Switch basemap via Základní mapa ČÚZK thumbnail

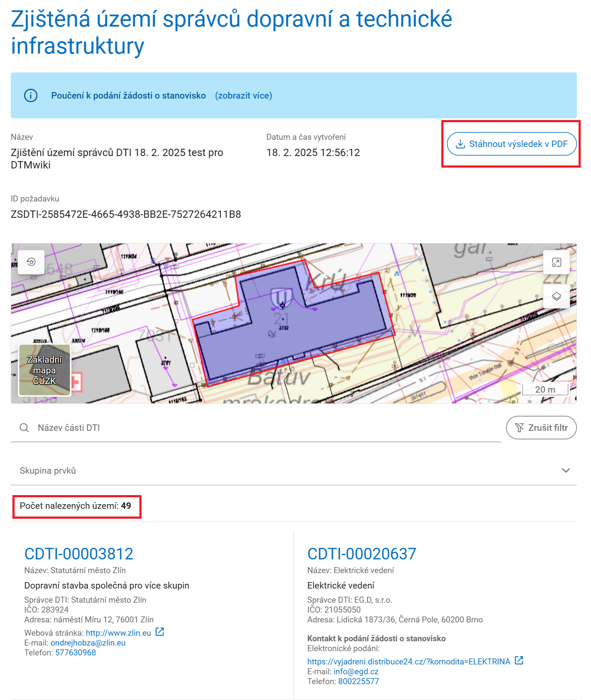click(45, 370)
